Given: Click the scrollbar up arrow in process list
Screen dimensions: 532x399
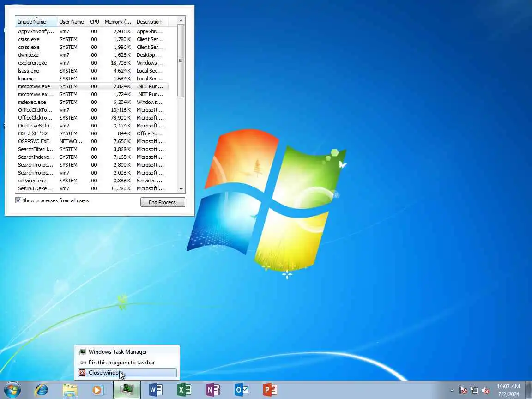Looking at the screenshot, I should 181,20.
